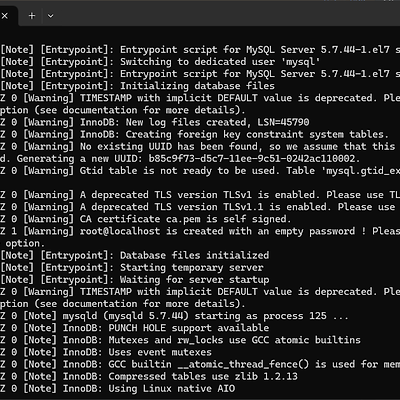Click the TLSv1 is enabled warning line
400x400 pixels.
point(200,195)
